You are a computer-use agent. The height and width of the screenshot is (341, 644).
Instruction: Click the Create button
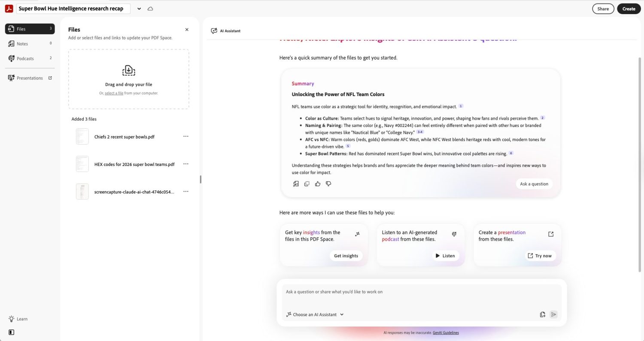click(x=629, y=9)
